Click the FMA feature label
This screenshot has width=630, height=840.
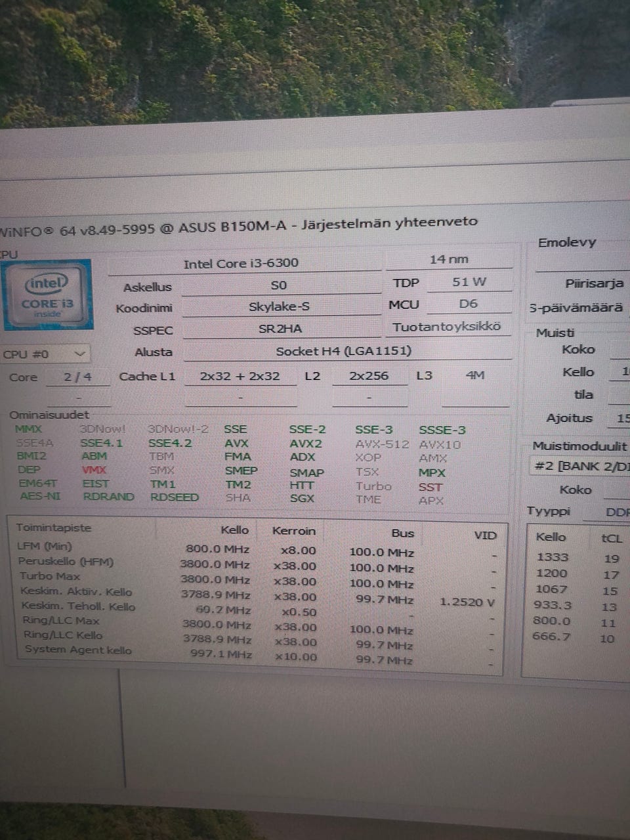pos(238,456)
